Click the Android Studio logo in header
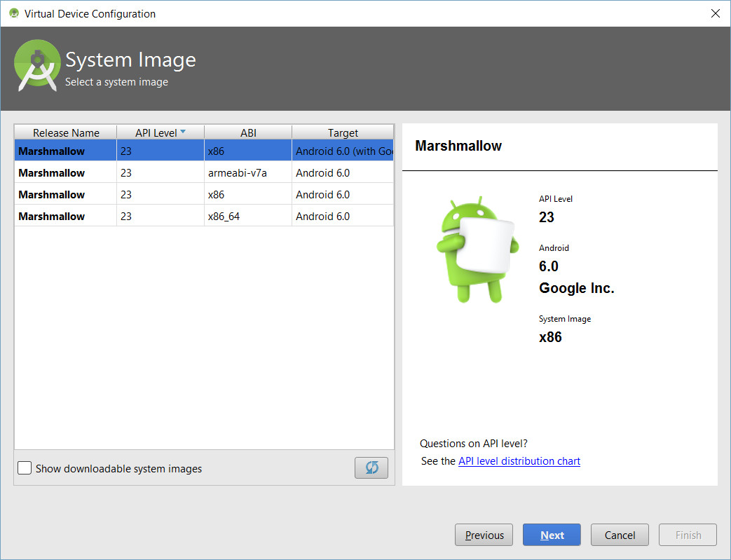 coord(37,66)
